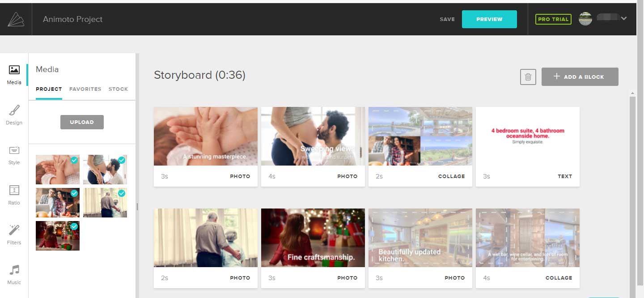Open the Style panel
This screenshot has width=644, height=298.
click(14, 154)
